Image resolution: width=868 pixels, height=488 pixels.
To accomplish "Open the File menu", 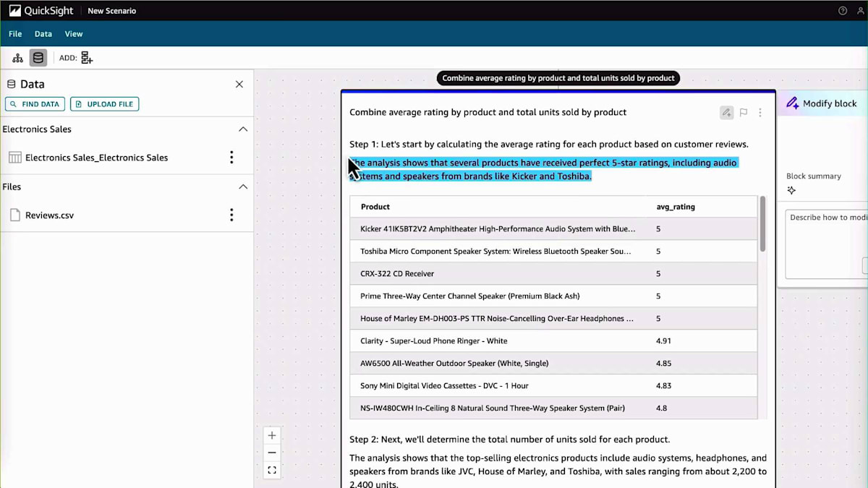I will 15,34.
